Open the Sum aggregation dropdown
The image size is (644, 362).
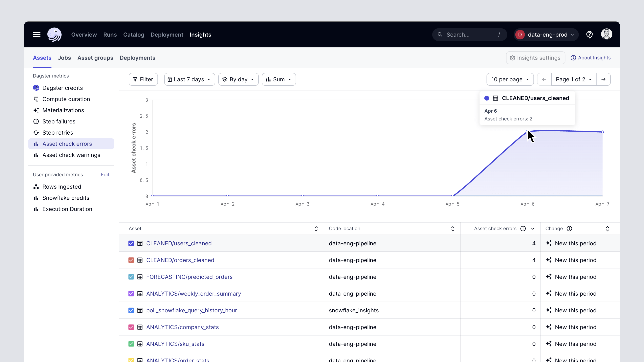(279, 79)
